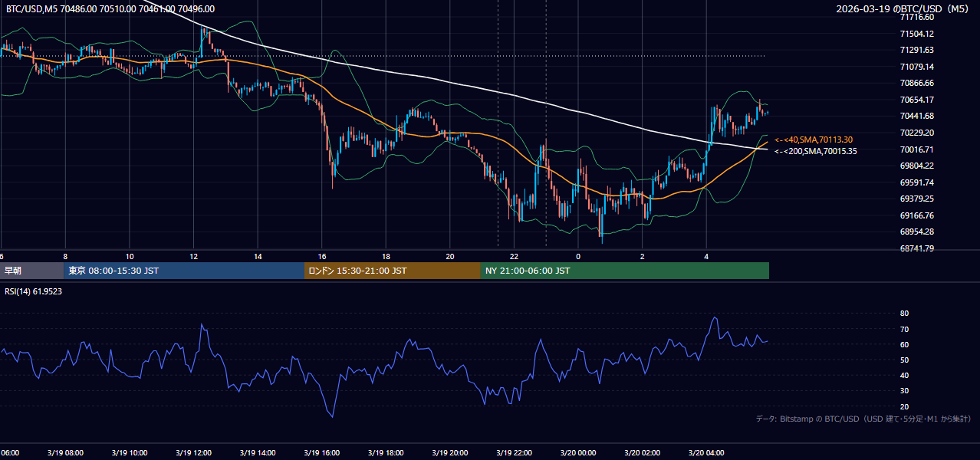
Task: Click price axis label 71291.63
Action: (x=916, y=50)
